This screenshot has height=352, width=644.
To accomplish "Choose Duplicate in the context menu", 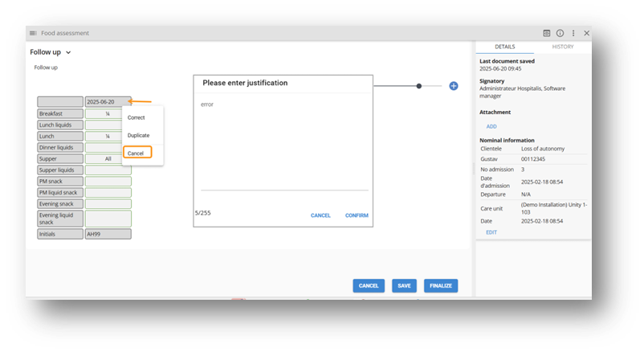I will point(138,135).
